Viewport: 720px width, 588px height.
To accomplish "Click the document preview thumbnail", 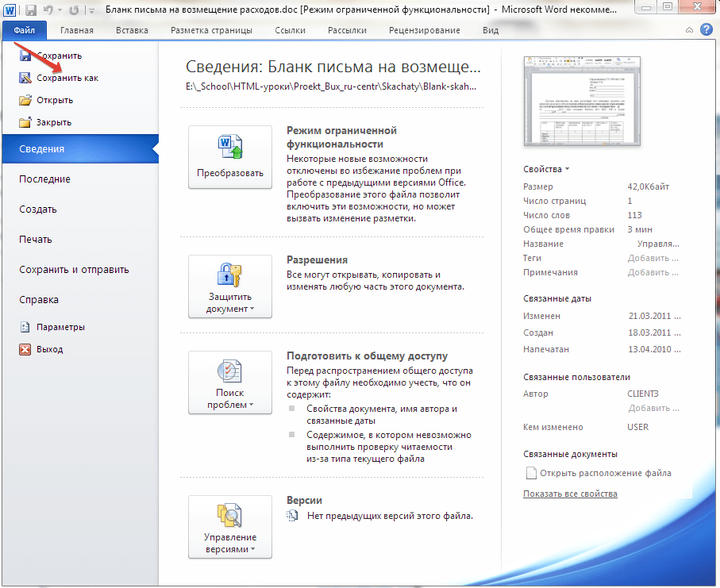I will [x=582, y=102].
